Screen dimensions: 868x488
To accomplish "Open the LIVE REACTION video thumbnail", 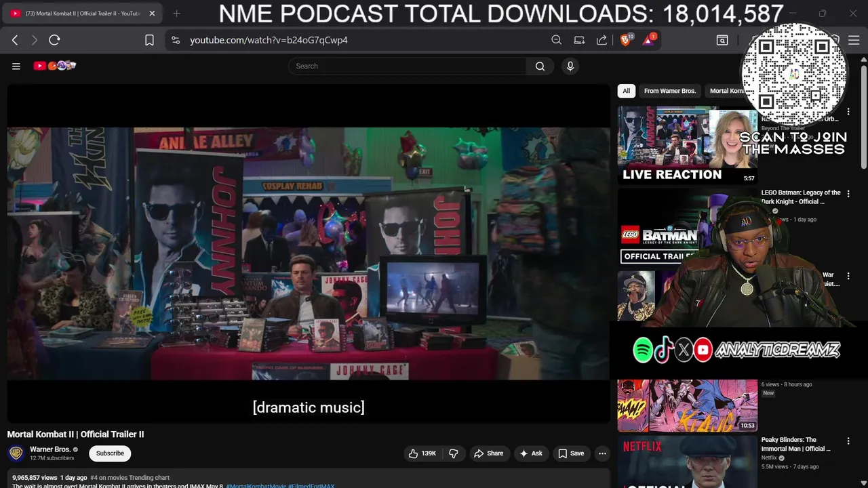I will [687, 145].
